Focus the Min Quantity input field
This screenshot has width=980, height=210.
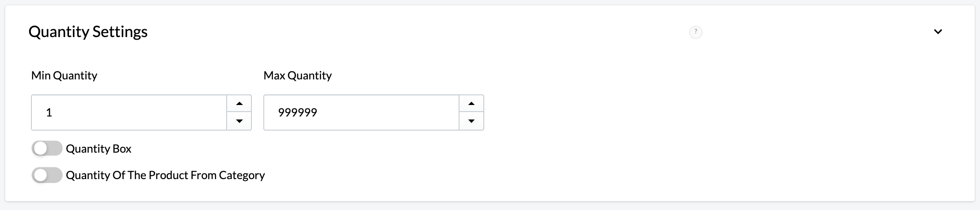tap(129, 112)
